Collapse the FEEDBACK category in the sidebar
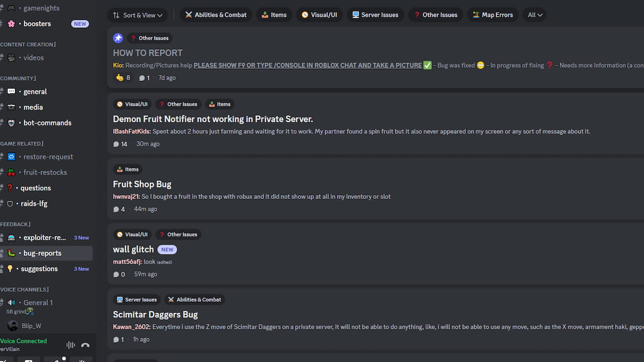The width and height of the screenshot is (644, 362). point(15,224)
